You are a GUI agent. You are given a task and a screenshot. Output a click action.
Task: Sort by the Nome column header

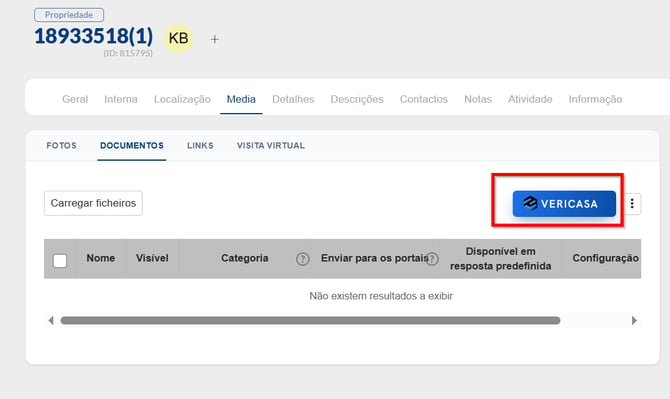click(x=100, y=258)
